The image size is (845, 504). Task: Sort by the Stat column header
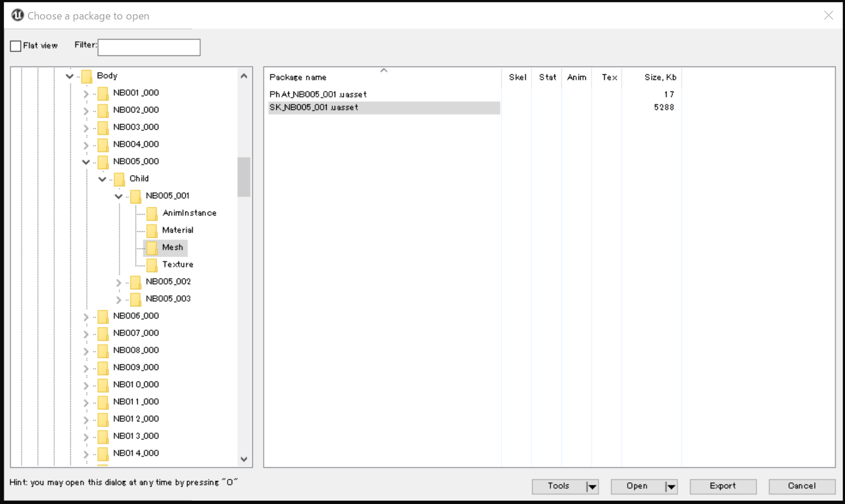point(547,77)
